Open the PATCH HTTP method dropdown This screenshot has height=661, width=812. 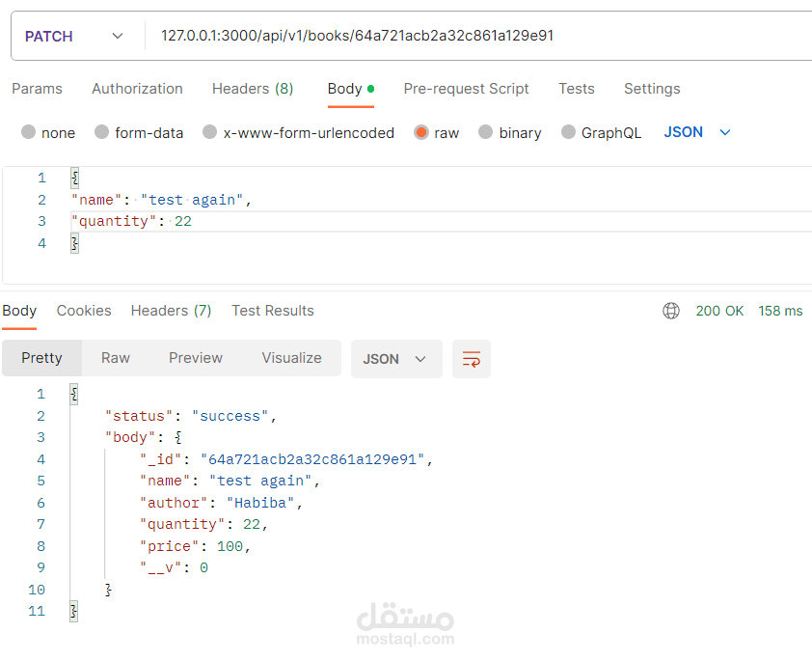pyautogui.click(x=73, y=36)
